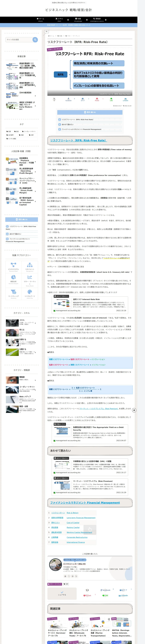
Task: Share on Facebook in bottom share section
Action: pyautogui.click(x=105, y=590)
